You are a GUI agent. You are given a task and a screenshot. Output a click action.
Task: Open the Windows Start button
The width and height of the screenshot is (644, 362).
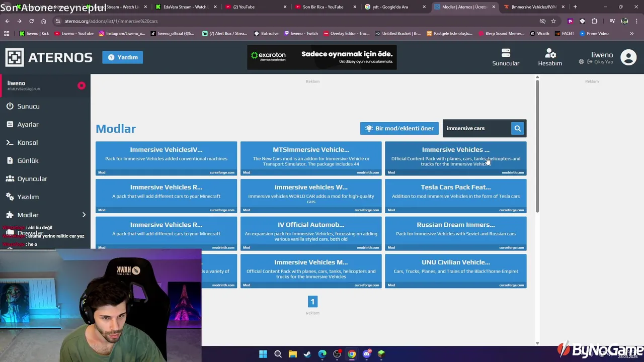pyautogui.click(x=263, y=354)
